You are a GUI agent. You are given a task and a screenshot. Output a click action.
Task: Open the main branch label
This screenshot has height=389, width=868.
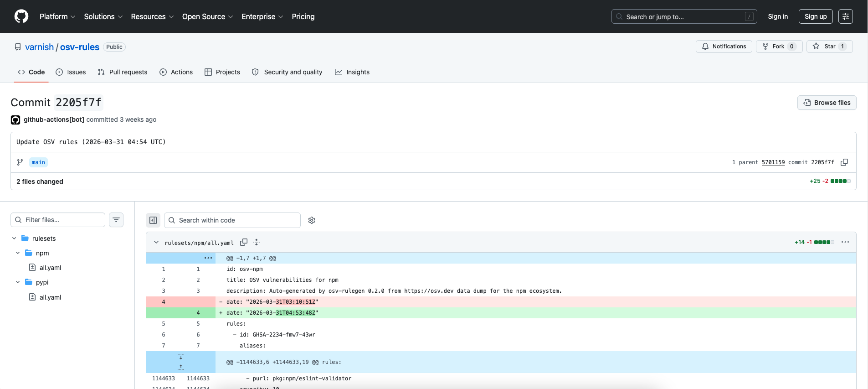(x=38, y=162)
